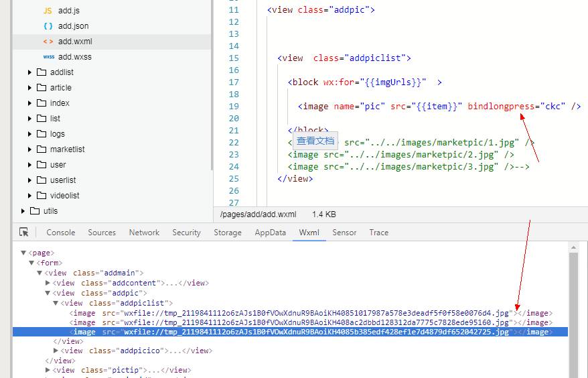Expand the addpicico view node
The width and height of the screenshot is (588, 378).
(56, 351)
